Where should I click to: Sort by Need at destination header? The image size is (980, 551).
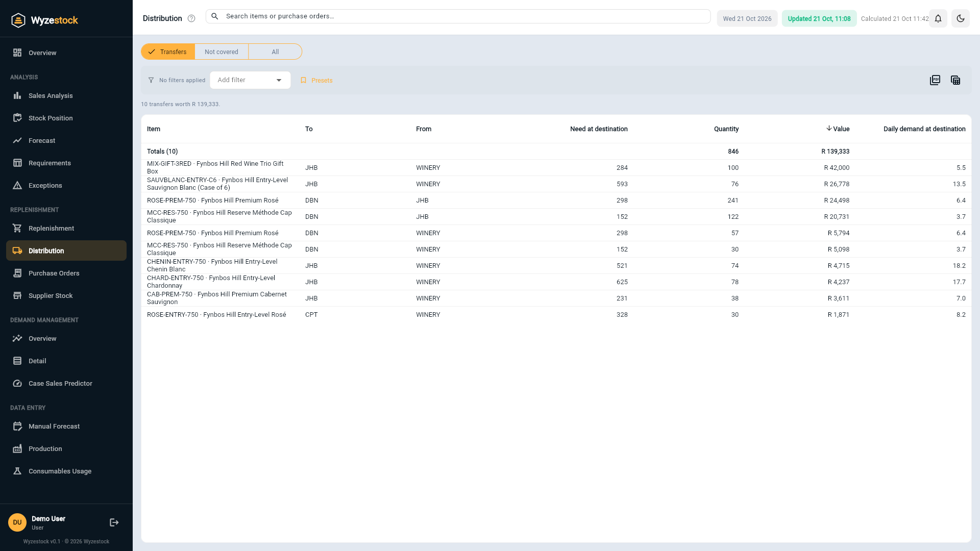[x=599, y=129]
